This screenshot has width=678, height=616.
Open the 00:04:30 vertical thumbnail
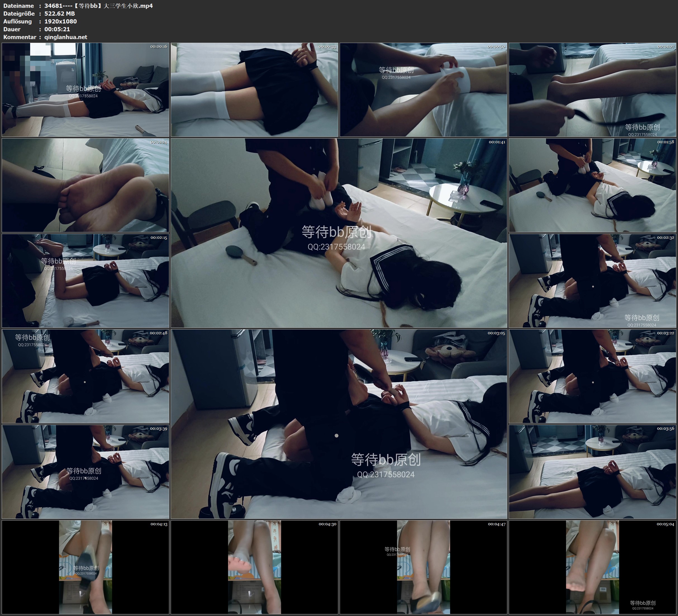[254, 567]
